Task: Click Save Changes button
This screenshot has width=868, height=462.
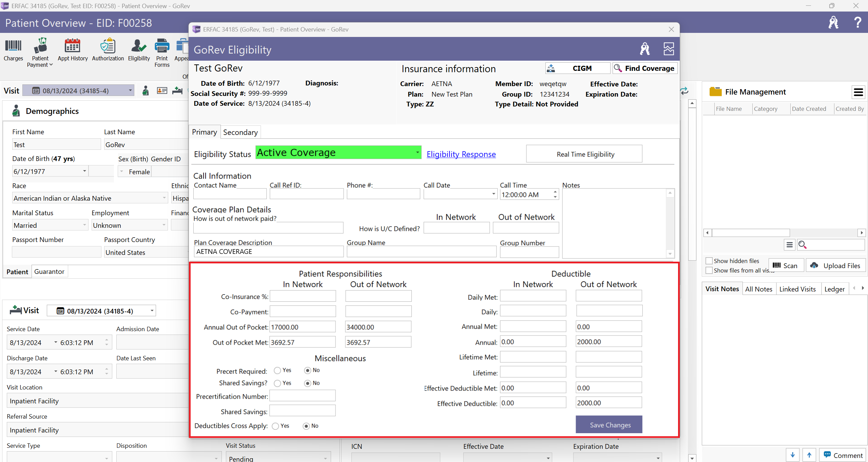Action: point(610,425)
